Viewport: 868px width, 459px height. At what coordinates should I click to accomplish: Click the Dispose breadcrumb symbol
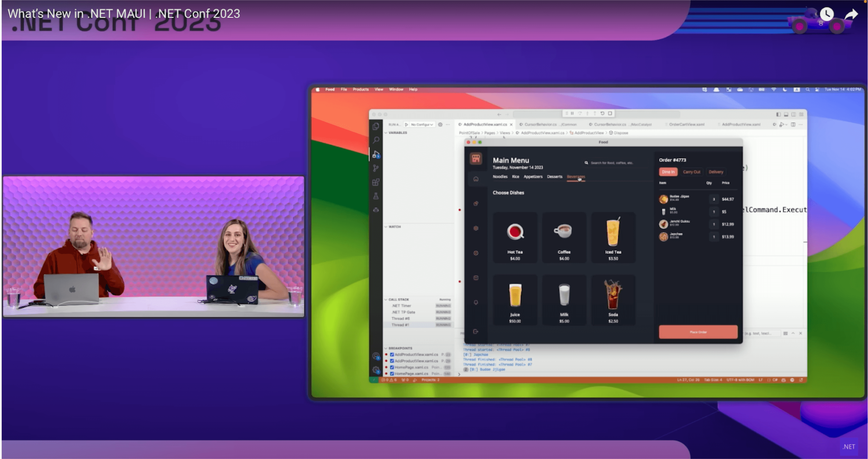(621, 133)
